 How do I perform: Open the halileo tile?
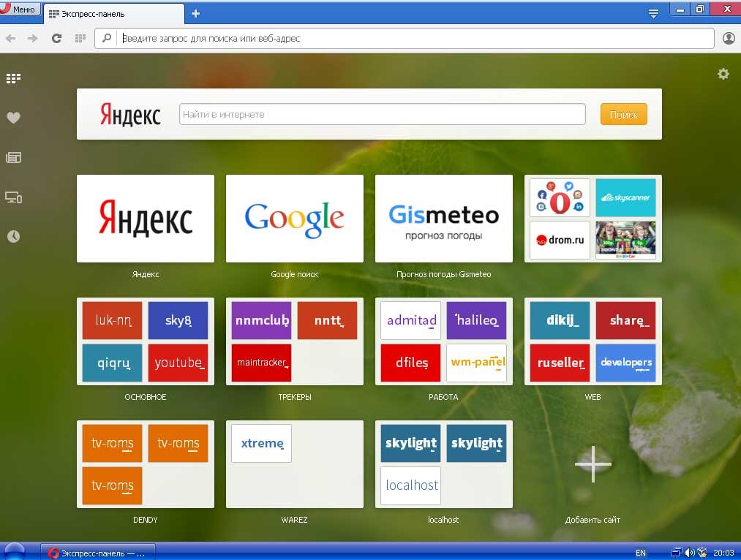[476, 320]
